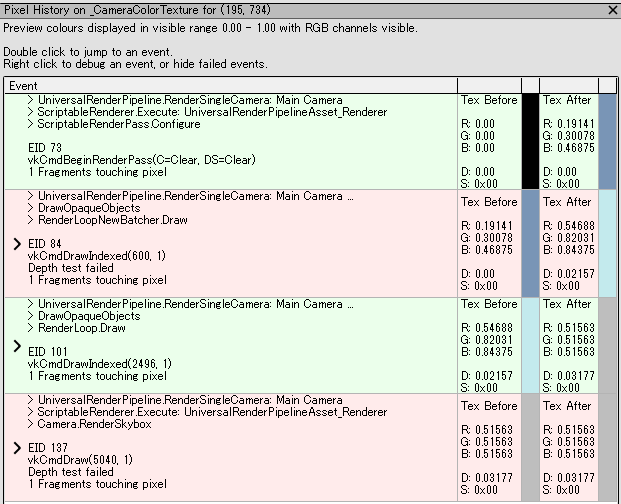The width and height of the screenshot is (621, 504).
Task: Click the black Tex Before swatch for EID 73
Action: (530, 141)
